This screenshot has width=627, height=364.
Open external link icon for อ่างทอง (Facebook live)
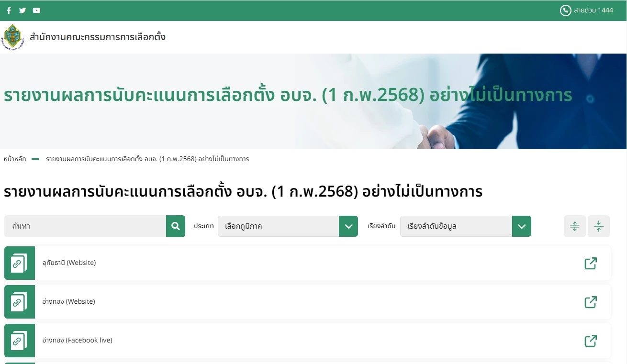coord(591,341)
